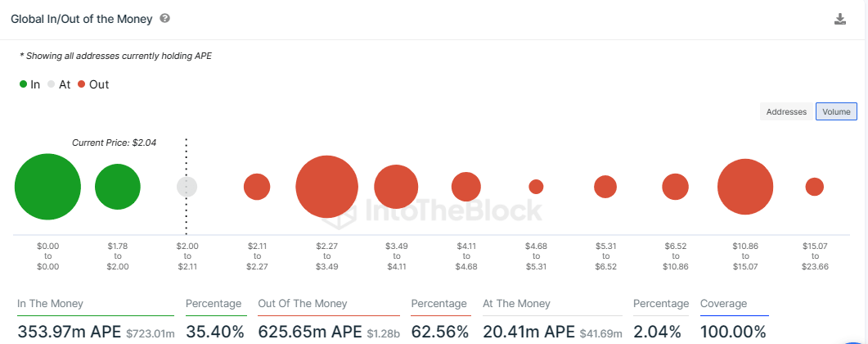Select the $6.52 to $10.86 red bubble

click(675, 187)
